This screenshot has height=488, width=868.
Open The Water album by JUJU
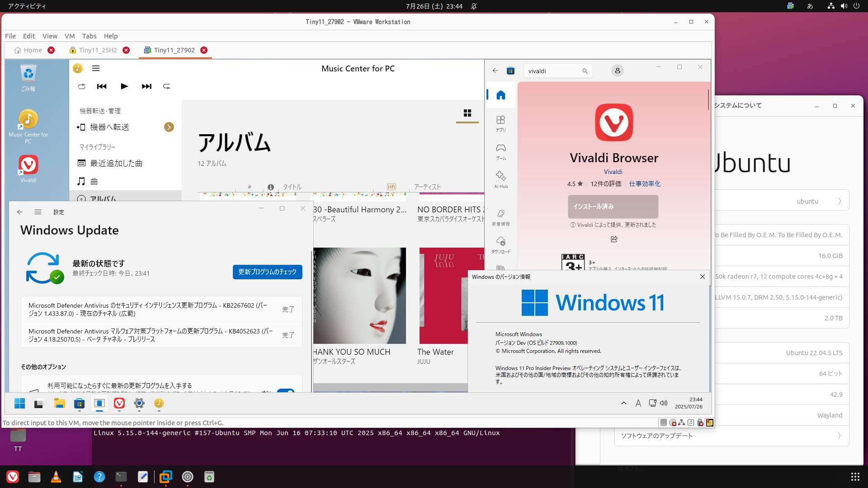tap(443, 296)
